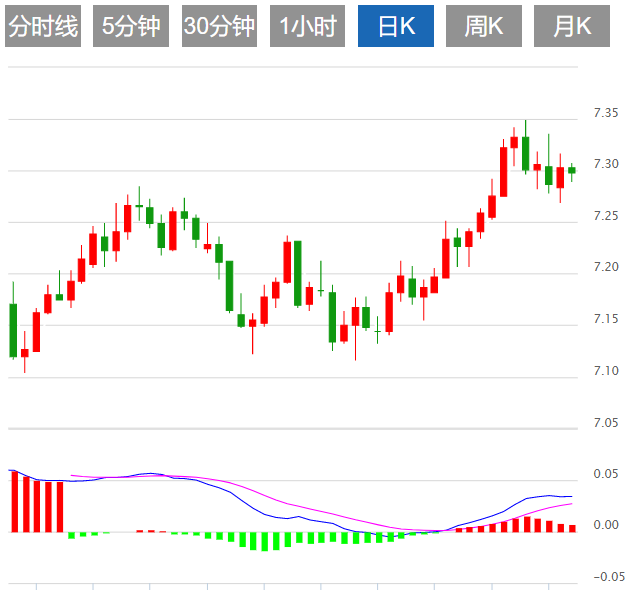
Task: Select the 5分钟 timeframe tab
Action: point(131,26)
